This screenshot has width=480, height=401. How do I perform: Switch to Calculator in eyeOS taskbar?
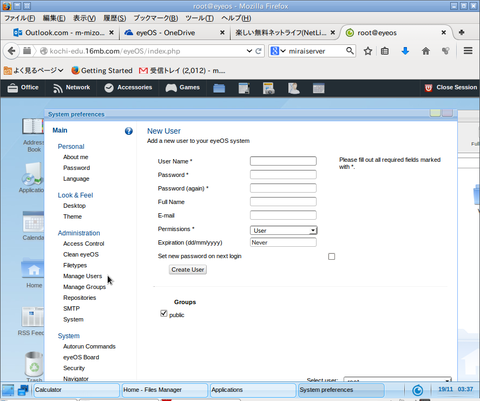[x=76, y=390]
